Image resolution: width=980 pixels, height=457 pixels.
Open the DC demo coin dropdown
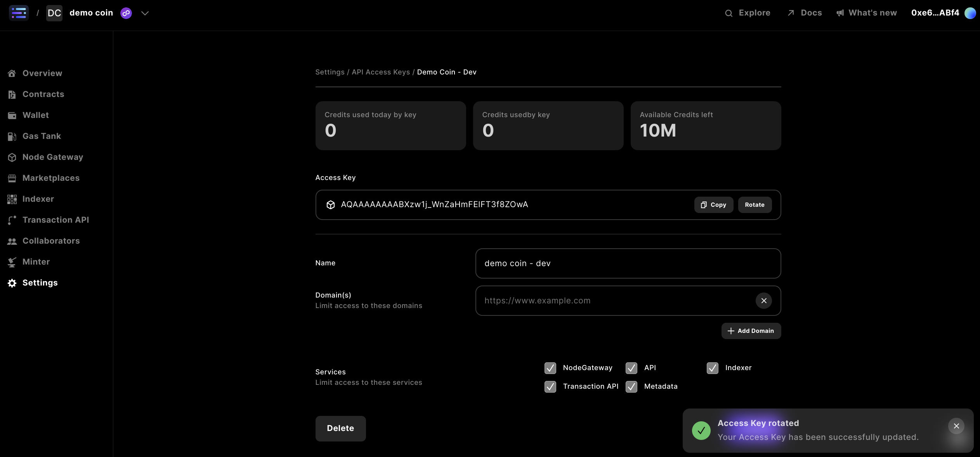point(91,12)
